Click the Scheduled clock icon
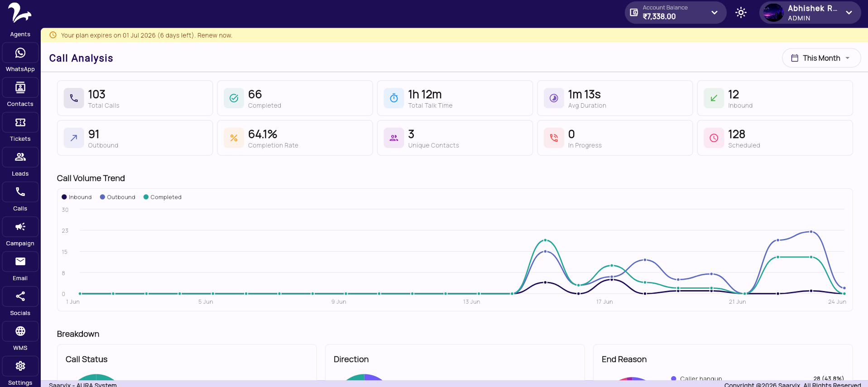This screenshot has height=387, width=868. [x=714, y=138]
